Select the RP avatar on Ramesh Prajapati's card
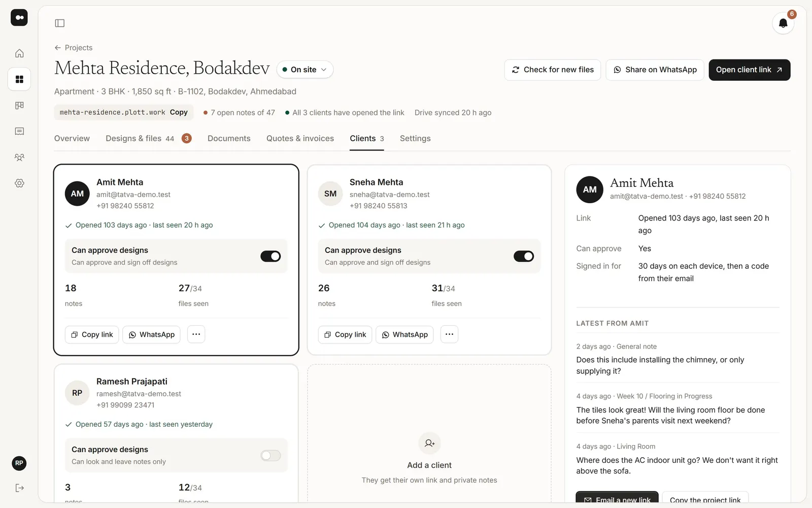 (77, 393)
